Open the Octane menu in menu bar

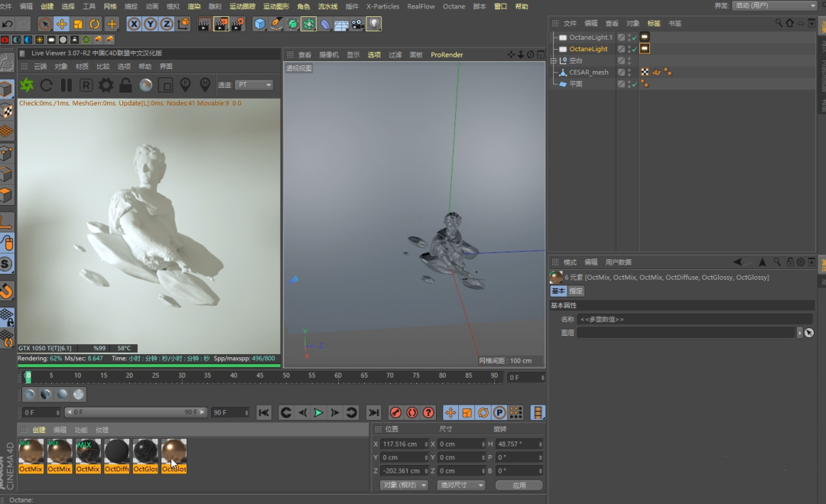click(x=454, y=6)
